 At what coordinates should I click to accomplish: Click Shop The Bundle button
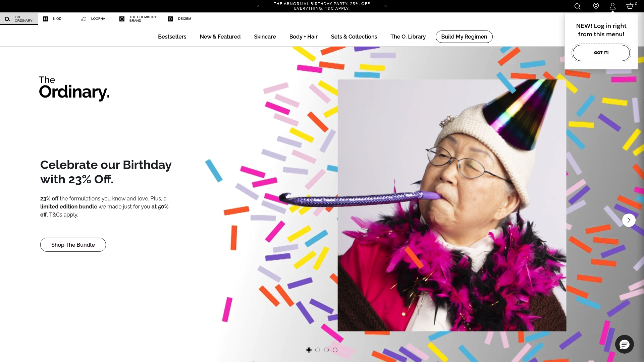pos(73,245)
